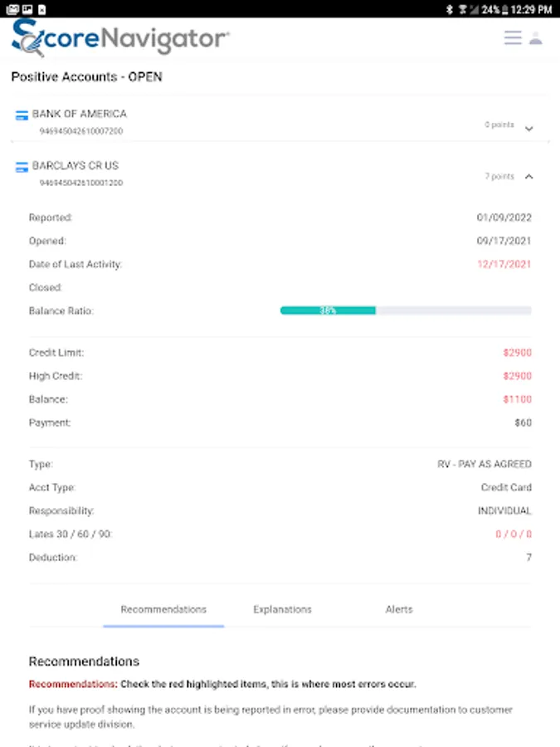Select the INDIVIDUAL responsibility value
The width and height of the screenshot is (560, 747).
504,510
